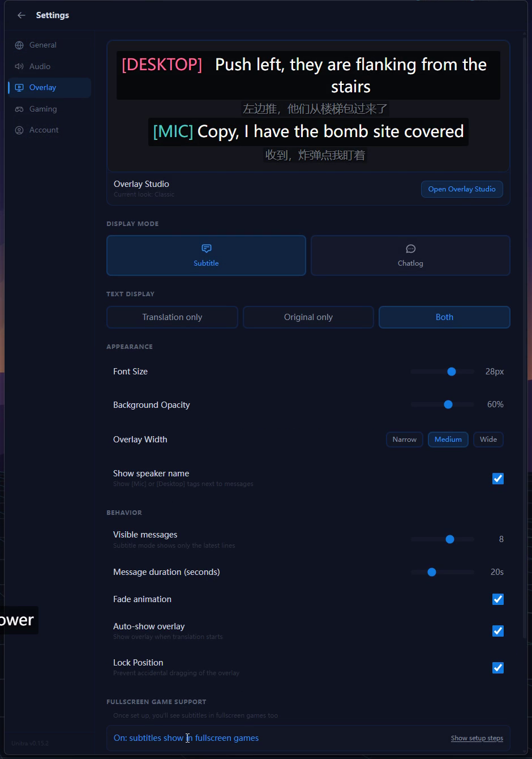Viewport: 532px width, 759px height.
Task: Toggle Show speaker name checkbox
Action: tap(498, 479)
